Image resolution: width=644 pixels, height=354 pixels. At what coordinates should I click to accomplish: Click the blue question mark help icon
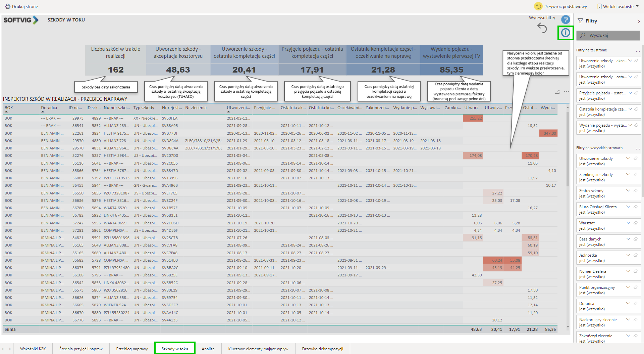pyautogui.click(x=566, y=20)
